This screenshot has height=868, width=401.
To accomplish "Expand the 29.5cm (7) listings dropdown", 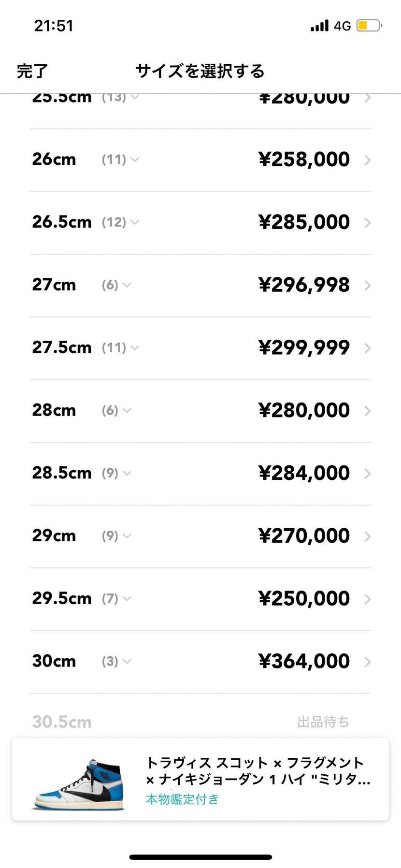I will (x=116, y=599).
